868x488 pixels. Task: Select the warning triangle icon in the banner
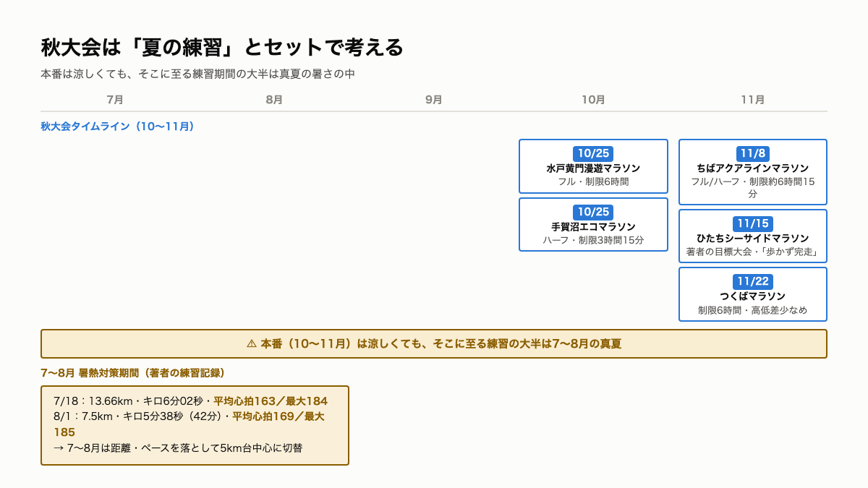(x=252, y=344)
